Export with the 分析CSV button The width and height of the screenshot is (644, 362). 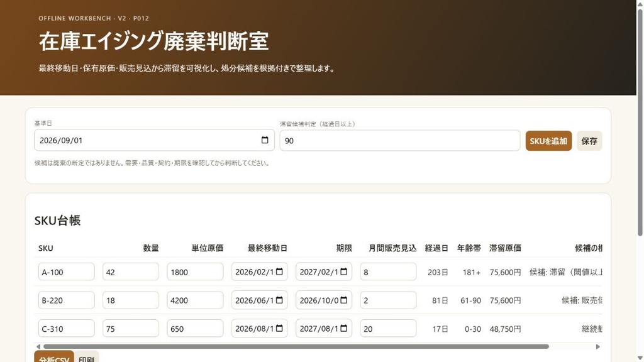coord(54,357)
